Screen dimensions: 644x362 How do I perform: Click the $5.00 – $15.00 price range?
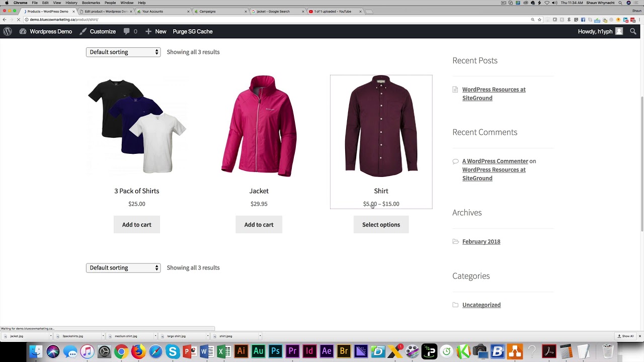pos(381,204)
